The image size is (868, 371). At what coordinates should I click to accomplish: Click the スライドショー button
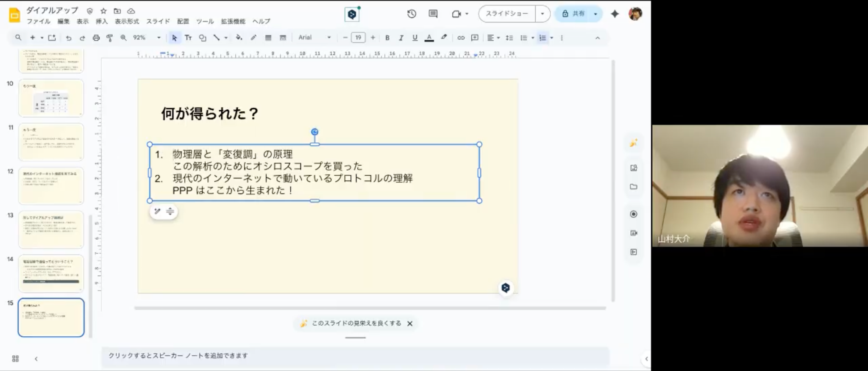507,14
